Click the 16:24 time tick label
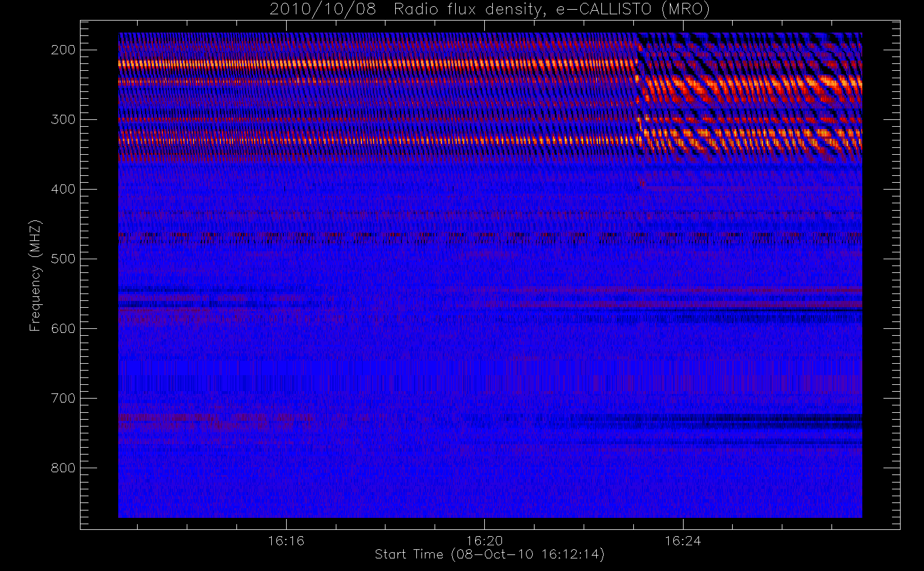Viewport: 924px width, 571px height. [683, 541]
